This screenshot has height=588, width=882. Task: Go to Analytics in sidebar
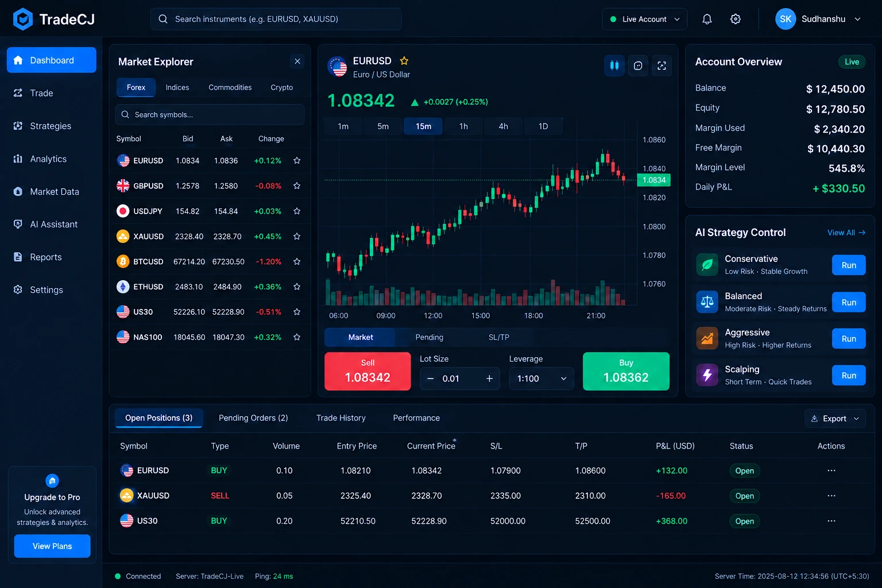pyautogui.click(x=51, y=158)
